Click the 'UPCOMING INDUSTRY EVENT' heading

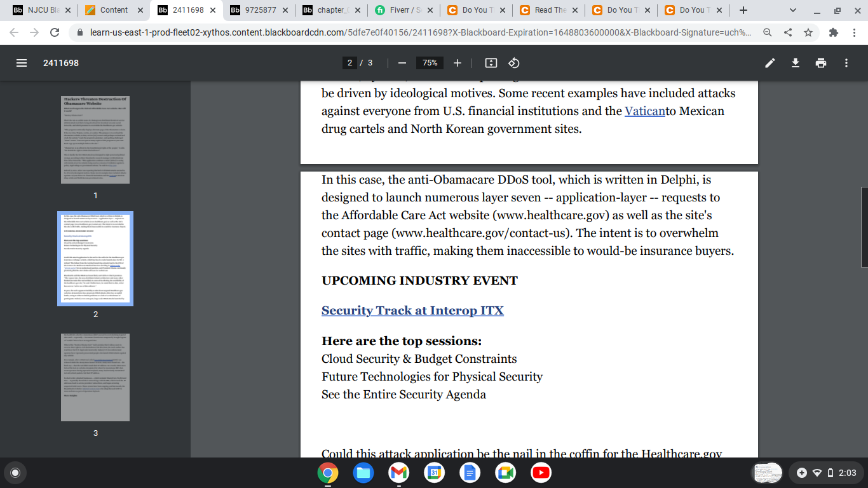coord(419,281)
